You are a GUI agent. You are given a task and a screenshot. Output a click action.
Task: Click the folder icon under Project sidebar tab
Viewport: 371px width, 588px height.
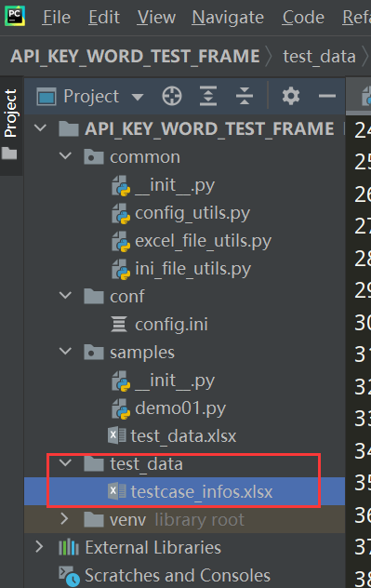point(9,153)
